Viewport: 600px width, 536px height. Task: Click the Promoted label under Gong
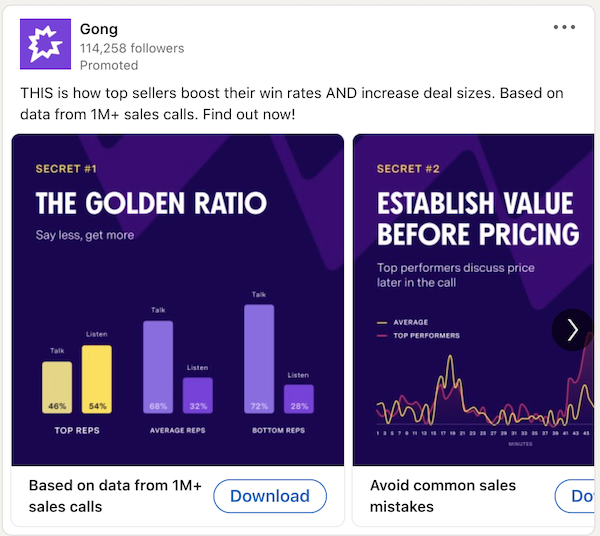[109, 65]
